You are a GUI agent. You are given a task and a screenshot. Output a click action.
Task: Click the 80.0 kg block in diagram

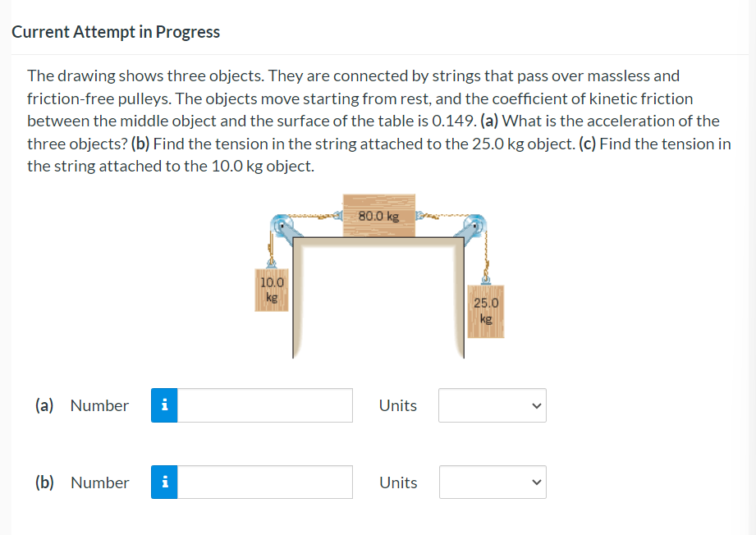pos(379,216)
